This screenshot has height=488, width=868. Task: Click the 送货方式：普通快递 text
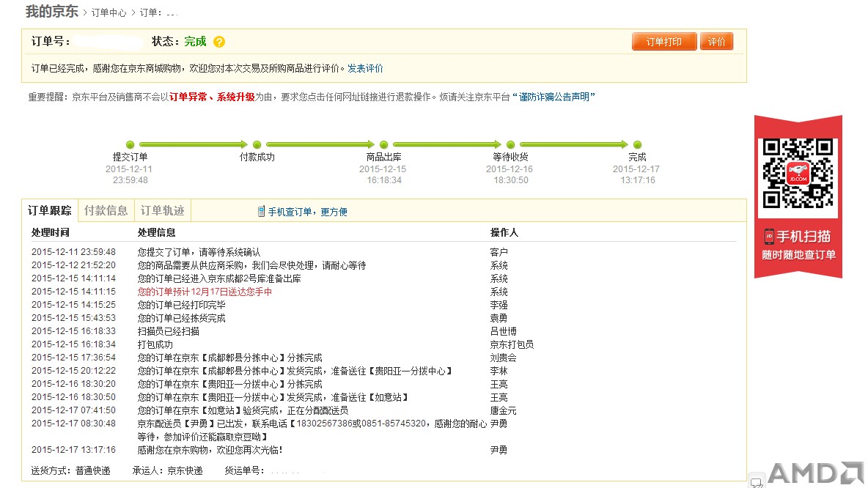click(71, 471)
